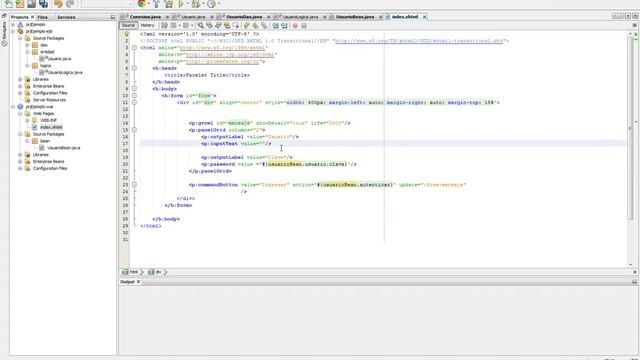The width and height of the screenshot is (640, 360).
Task: Collapse the prjEjemplo-ejb project node
Action: [x=13, y=31]
